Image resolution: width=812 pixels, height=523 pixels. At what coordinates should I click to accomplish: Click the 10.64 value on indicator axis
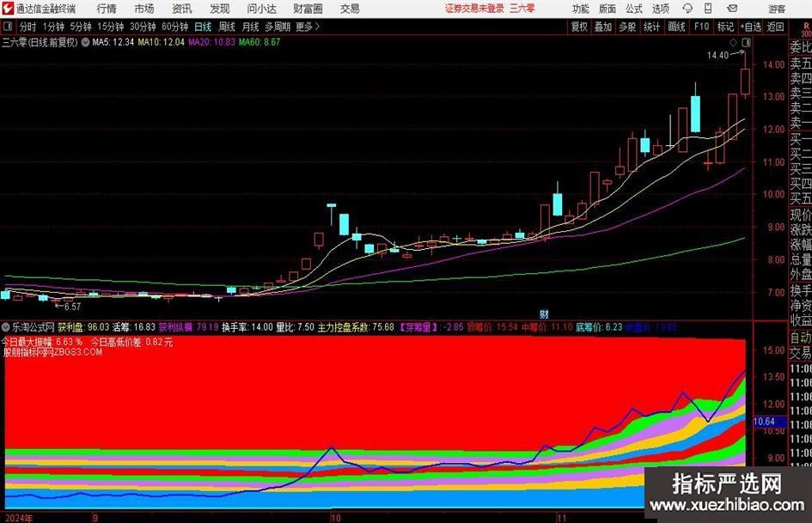tap(765, 422)
